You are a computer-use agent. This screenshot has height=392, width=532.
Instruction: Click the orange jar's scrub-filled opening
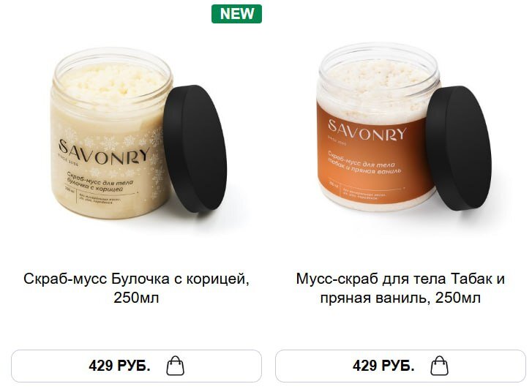click(378, 75)
